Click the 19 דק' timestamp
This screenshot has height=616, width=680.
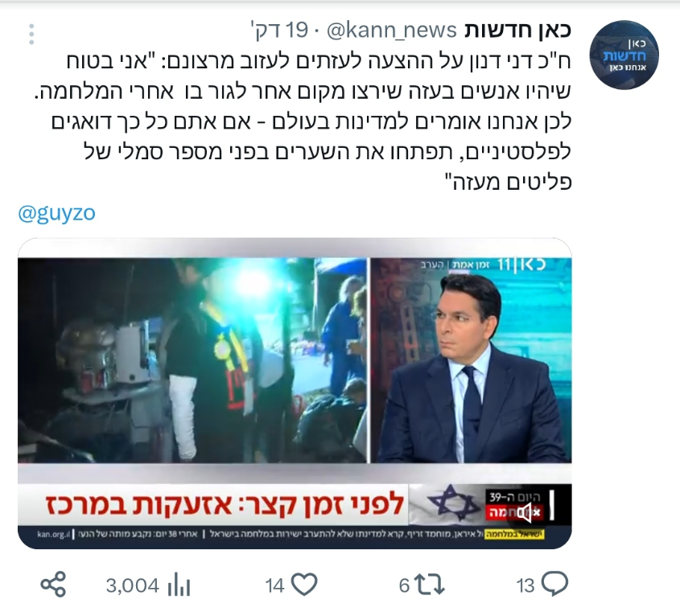(279, 31)
